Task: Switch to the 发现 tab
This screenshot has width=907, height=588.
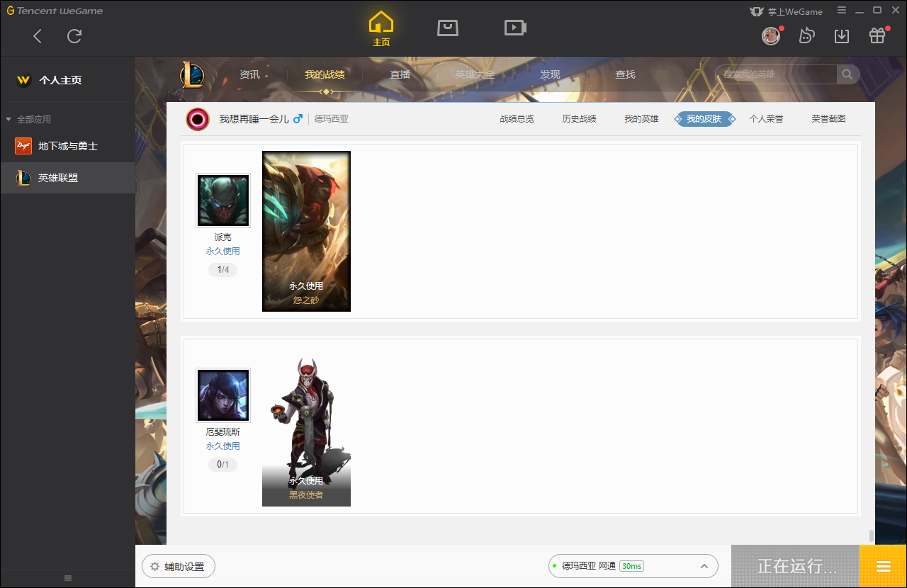Action: pyautogui.click(x=550, y=74)
